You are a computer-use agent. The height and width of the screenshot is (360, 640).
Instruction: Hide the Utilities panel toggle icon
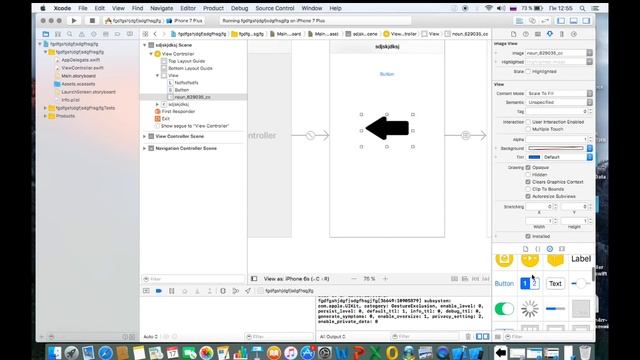click(x=587, y=20)
